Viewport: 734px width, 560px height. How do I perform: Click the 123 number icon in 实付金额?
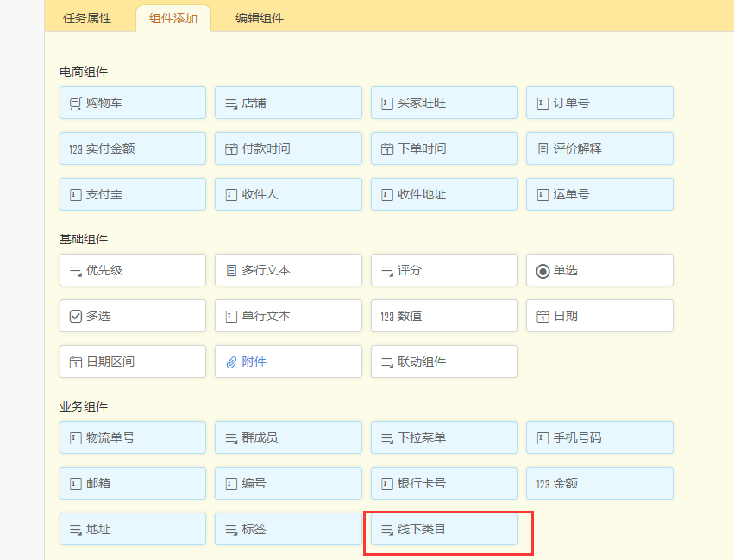75,149
